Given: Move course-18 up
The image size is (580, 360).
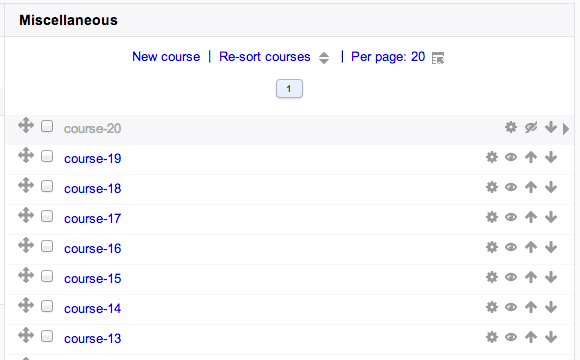Looking at the screenshot, I should tap(531, 187).
